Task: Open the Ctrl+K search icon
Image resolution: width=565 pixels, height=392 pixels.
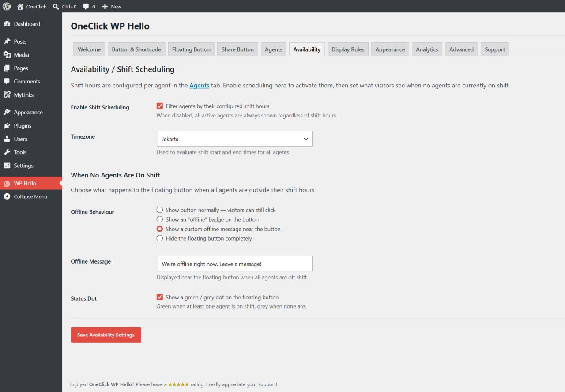Action: [56, 7]
